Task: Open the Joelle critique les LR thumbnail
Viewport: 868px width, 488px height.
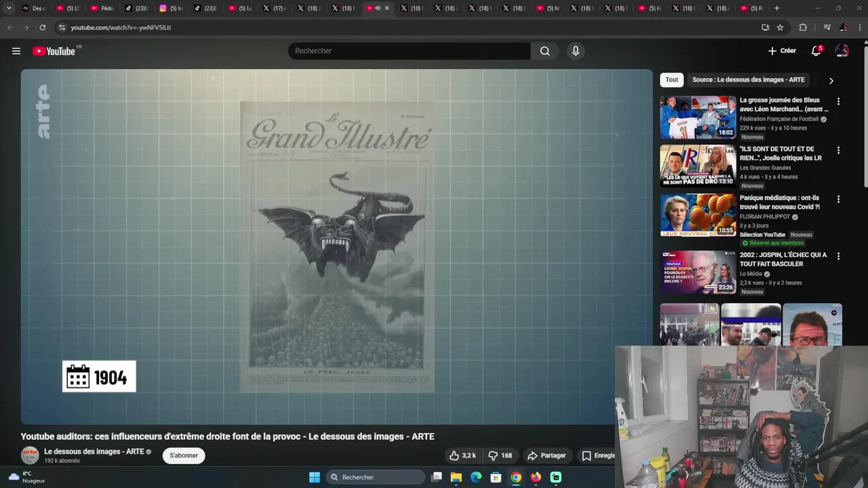Action: click(x=698, y=166)
